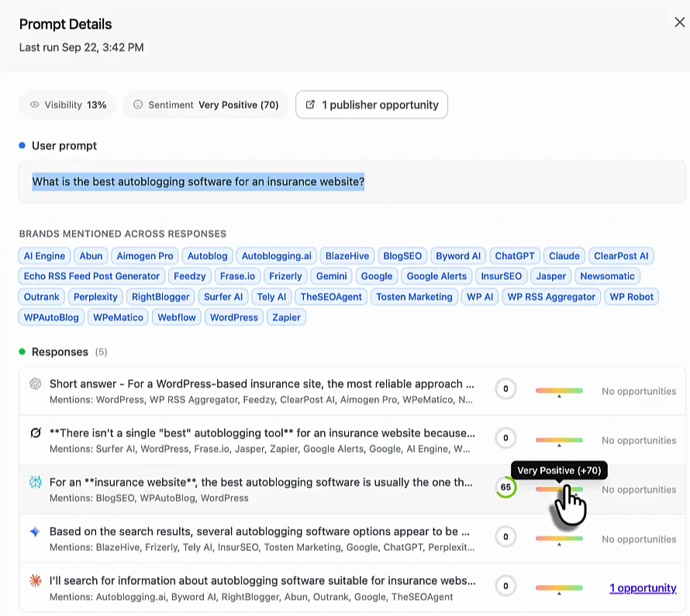The image size is (690, 616).
Task: Open the WP RSS Aggregator brand tag
Action: pyautogui.click(x=551, y=297)
